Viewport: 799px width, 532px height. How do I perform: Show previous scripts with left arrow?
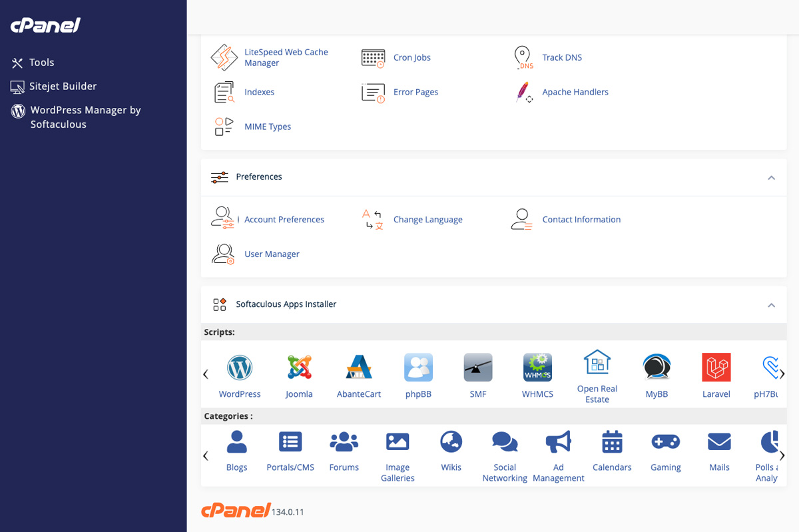pyautogui.click(x=206, y=374)
